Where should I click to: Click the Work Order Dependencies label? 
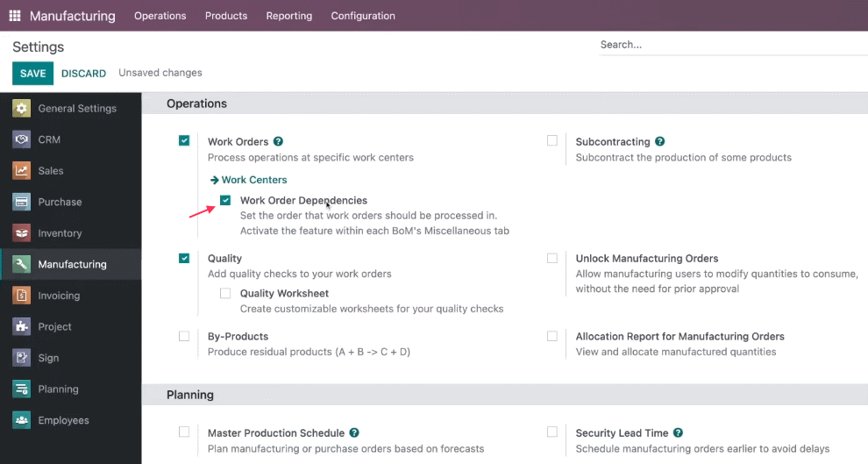(x=303, y=201)
